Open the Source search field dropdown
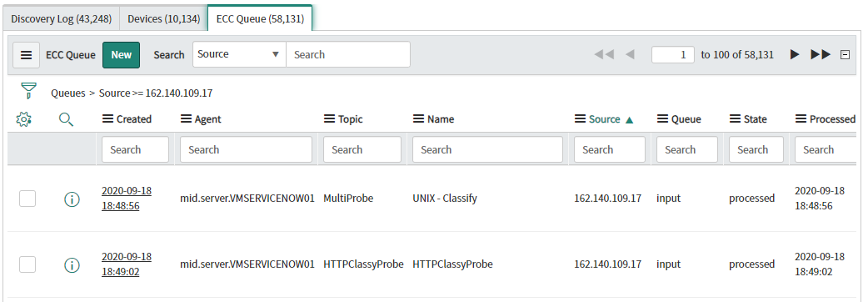 point(239,54)
